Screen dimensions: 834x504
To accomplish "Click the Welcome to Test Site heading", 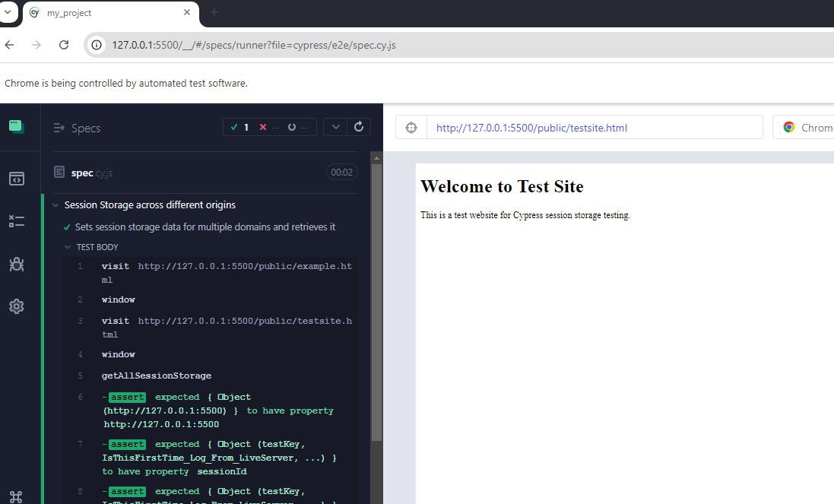I will tap(502, 186).
